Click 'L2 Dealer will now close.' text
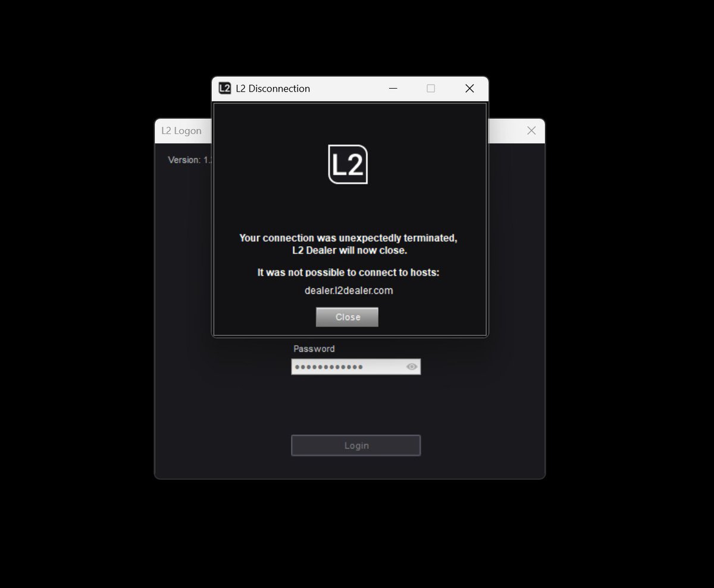This screenshot has height=588, width=714. point(349,251)
